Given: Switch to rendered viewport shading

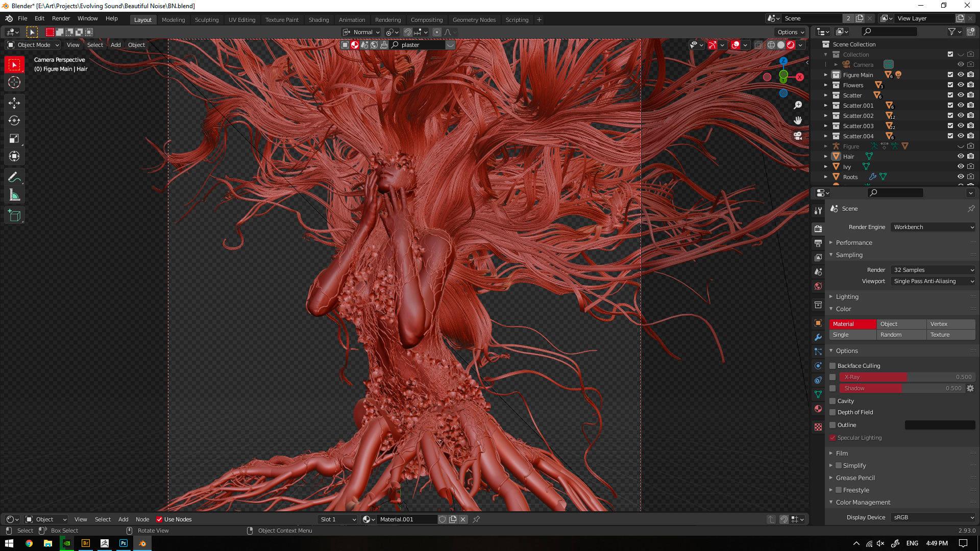Looking at the screenshot, I should pyautogui.click(x=791, y=45).
